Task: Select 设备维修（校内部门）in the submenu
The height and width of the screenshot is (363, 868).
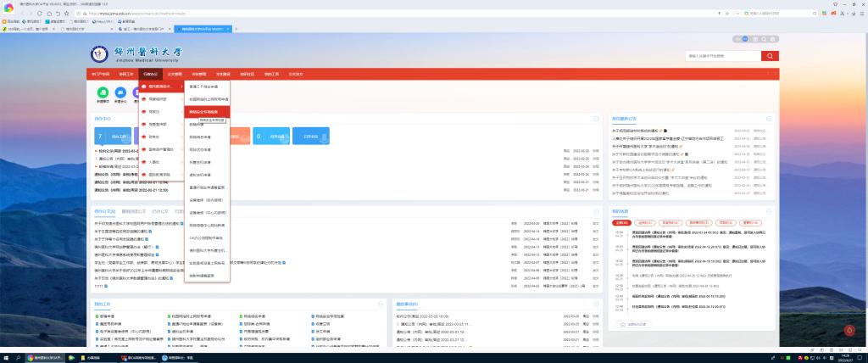Action: (207, 199)
